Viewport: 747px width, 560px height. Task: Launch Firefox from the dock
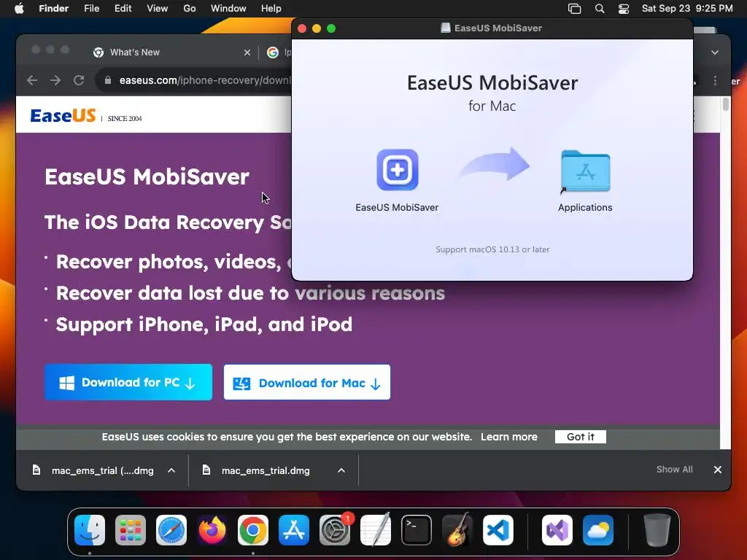coord(212,530)
